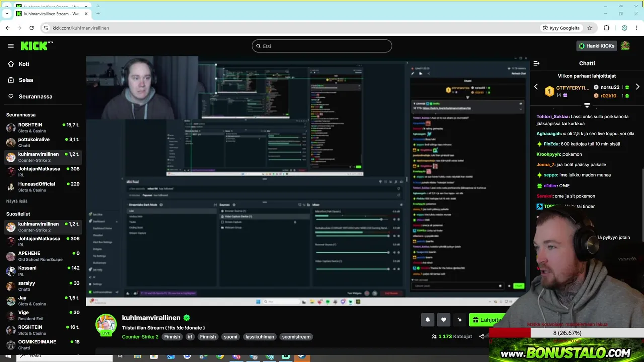Open a new browser tab
Image resolution: width=644 pixels, height=362 pixels.
(x=98, y=13)
